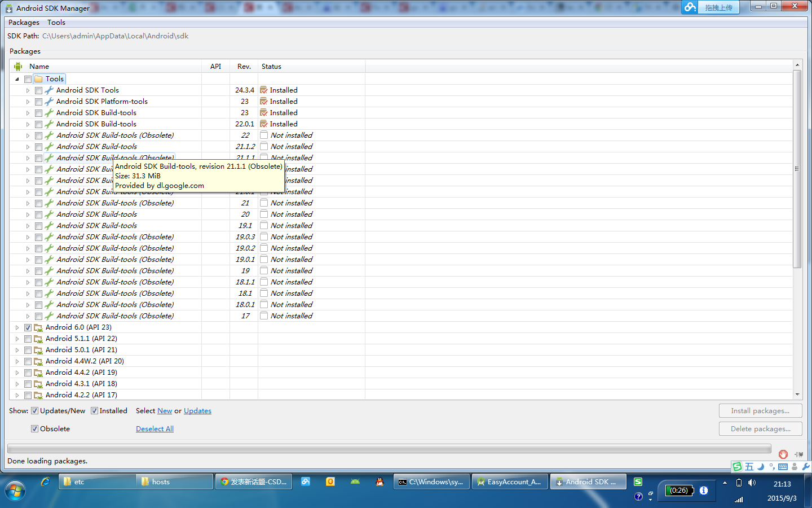Click the Tools folder icon

[38, 79]
